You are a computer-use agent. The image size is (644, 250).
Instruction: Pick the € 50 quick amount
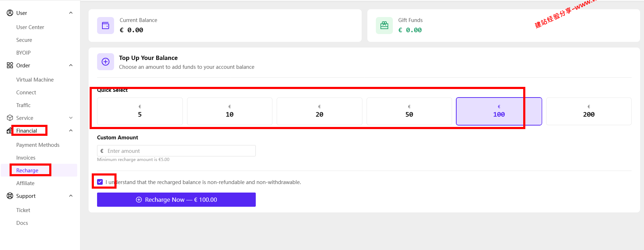click(x=409, y=111)
